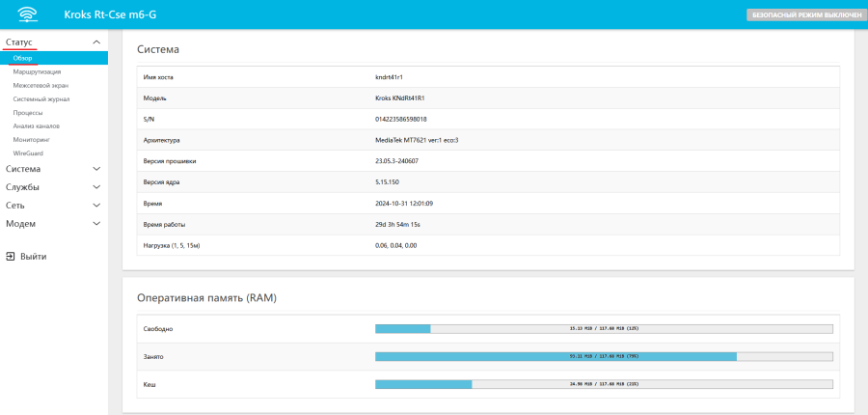
Task: Open the Маршрутизация page
Action: click(x=37, y=71)
